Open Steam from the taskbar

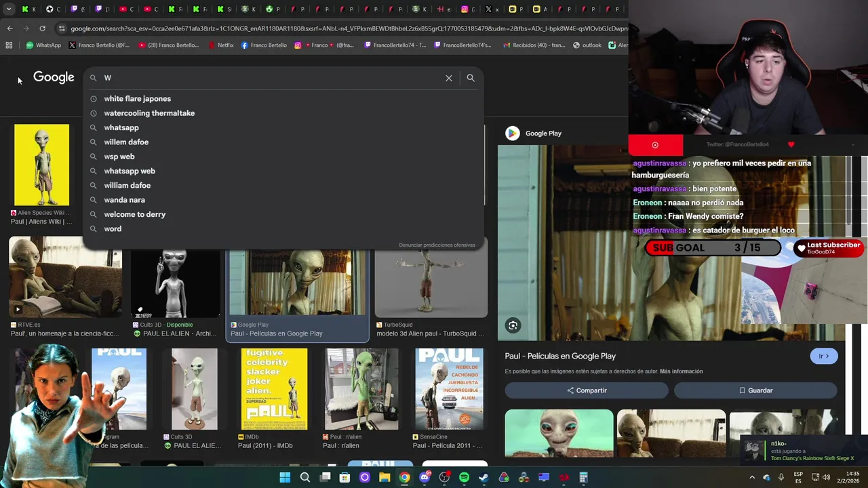point(484,477)
